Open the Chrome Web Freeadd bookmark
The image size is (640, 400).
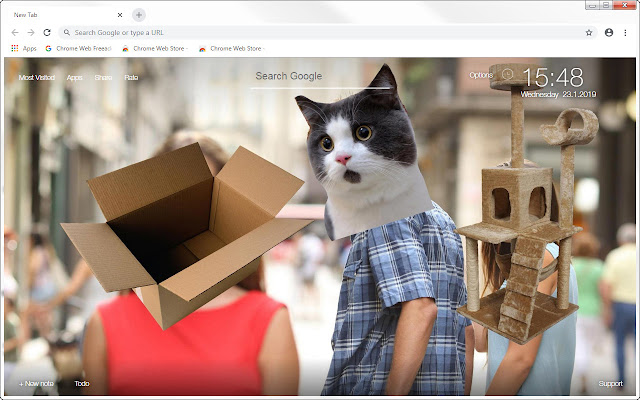[x=78, y=49]
